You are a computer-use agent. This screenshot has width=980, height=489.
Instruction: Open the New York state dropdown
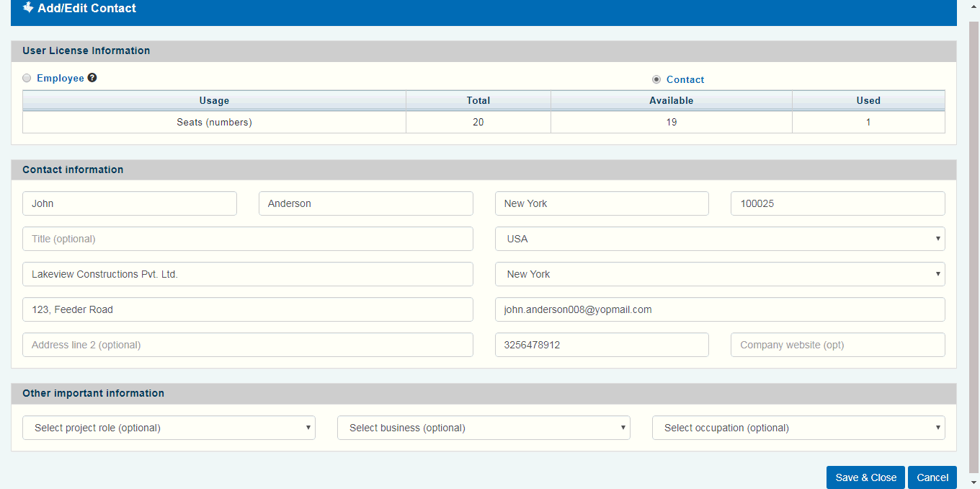[x=719, y=274]
